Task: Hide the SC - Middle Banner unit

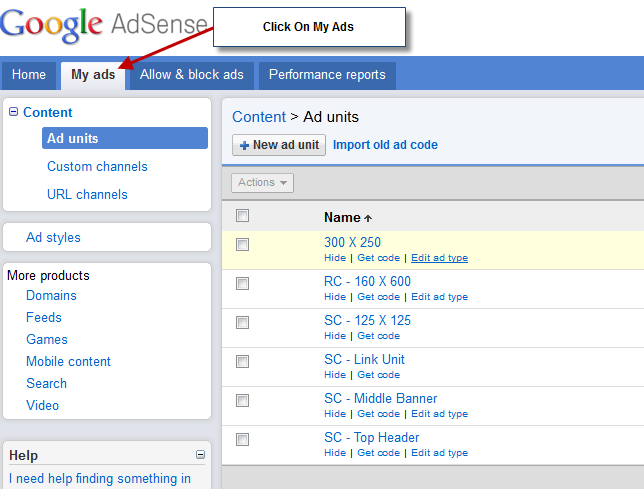Action: (x=335, y=414)
